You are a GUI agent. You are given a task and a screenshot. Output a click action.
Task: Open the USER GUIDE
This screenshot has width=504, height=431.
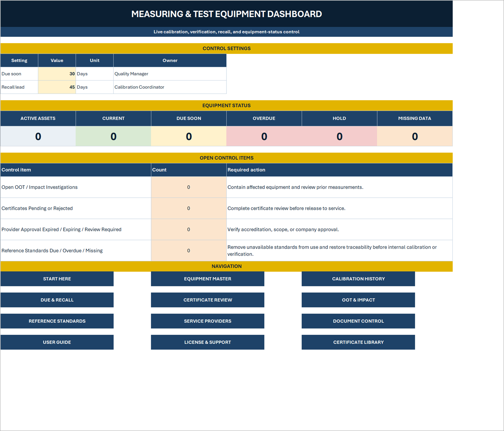click(57, 342)
